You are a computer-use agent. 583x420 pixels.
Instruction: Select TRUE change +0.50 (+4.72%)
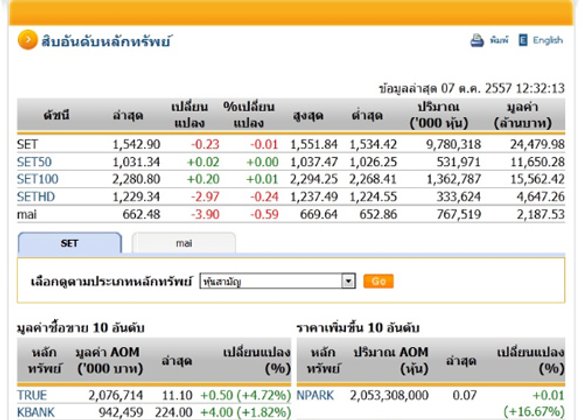tap(245, 395)
